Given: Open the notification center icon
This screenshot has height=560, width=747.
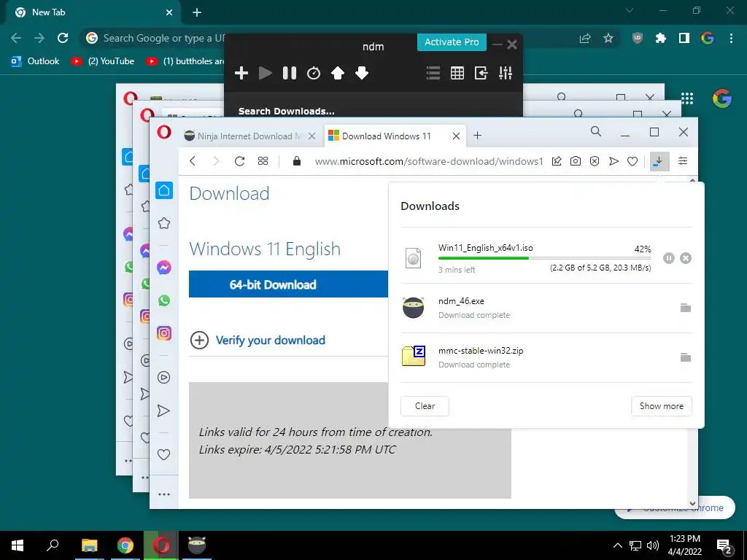Looking at the screenshot, I should point(724,545).
